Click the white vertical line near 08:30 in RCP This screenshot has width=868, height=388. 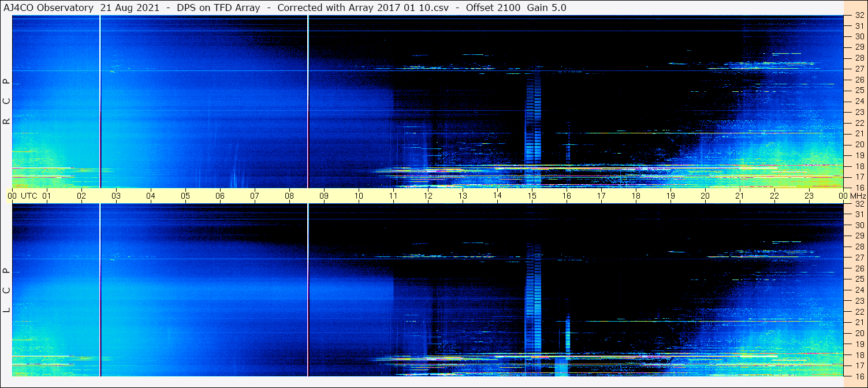[308, 102]
